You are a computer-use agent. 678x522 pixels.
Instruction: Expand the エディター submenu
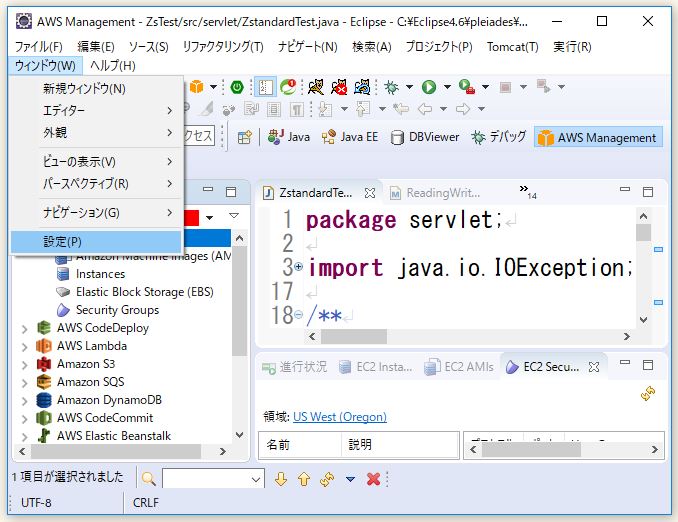tap(96, 111)
